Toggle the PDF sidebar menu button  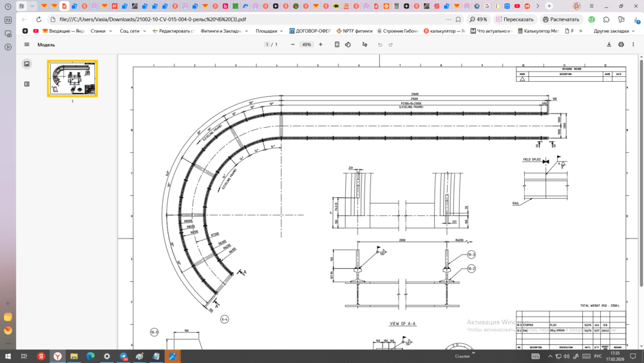click(x=26, y=44)
